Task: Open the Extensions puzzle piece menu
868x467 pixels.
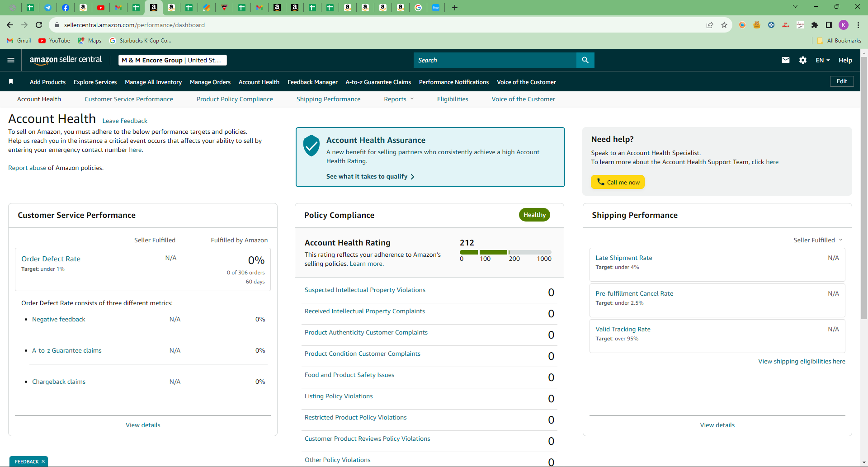Action: tap(815, 25)
